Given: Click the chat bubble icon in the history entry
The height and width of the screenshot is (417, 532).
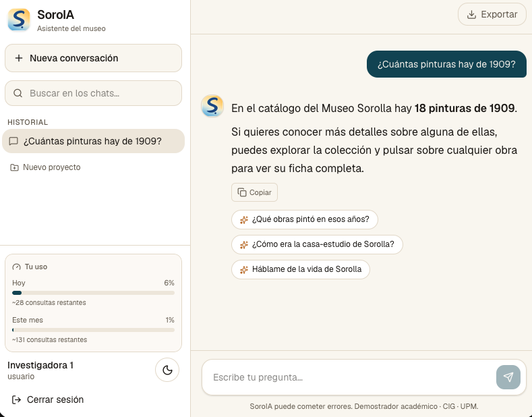Looking at the screenshot, I should (13, 141).
